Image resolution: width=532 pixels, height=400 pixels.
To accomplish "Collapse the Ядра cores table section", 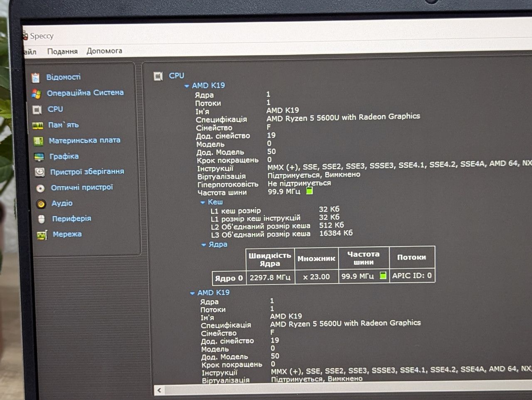I will (x=204, y=245).
